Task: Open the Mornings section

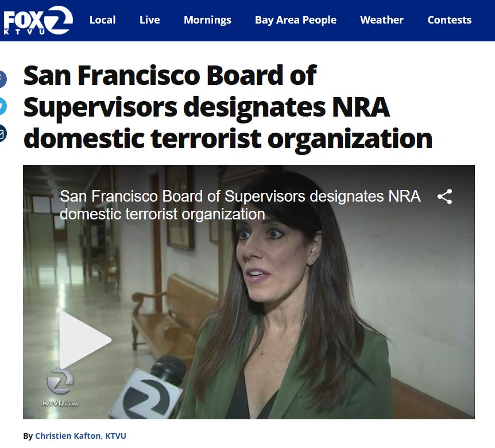Action: [x=207, y=20]
